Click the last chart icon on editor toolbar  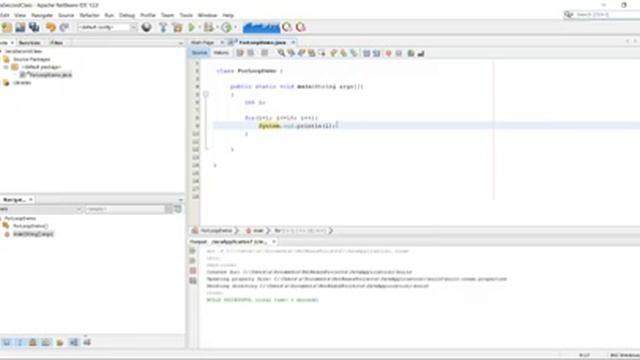tap(421, 53)
